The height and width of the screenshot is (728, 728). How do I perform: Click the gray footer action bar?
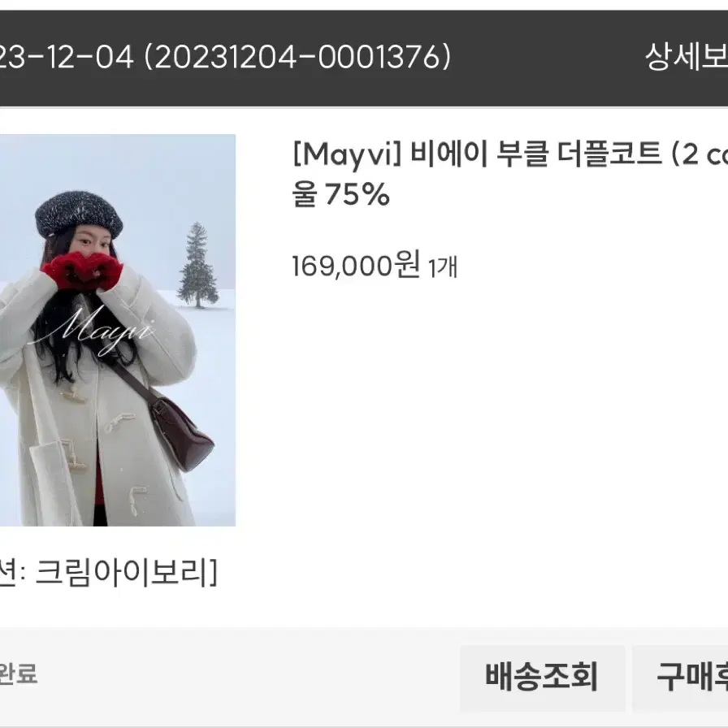364,677
